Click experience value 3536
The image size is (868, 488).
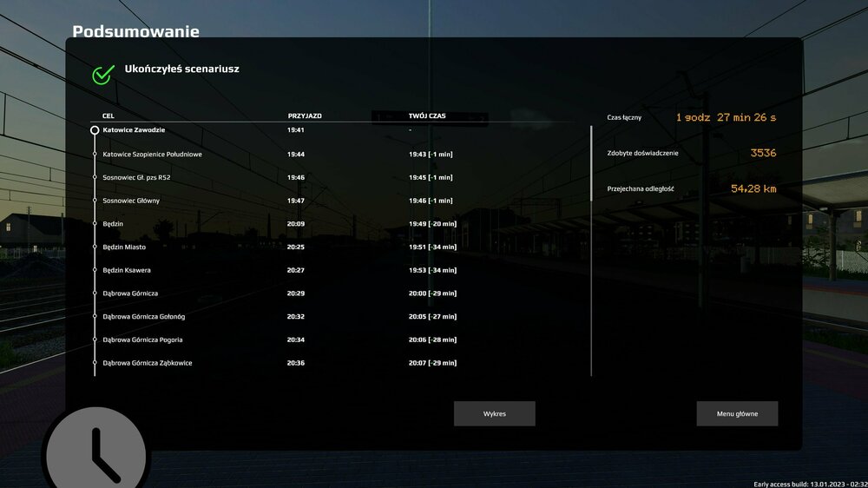click(x=763, y=153)
